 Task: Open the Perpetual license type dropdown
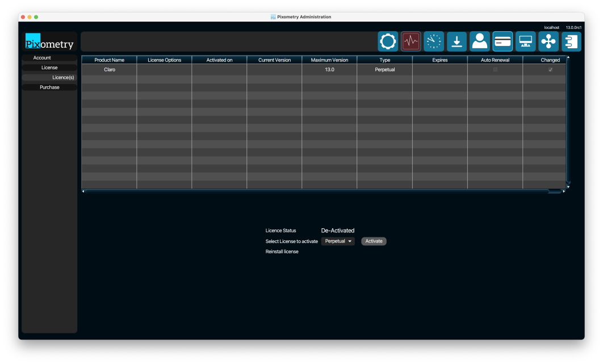(338, 241)
